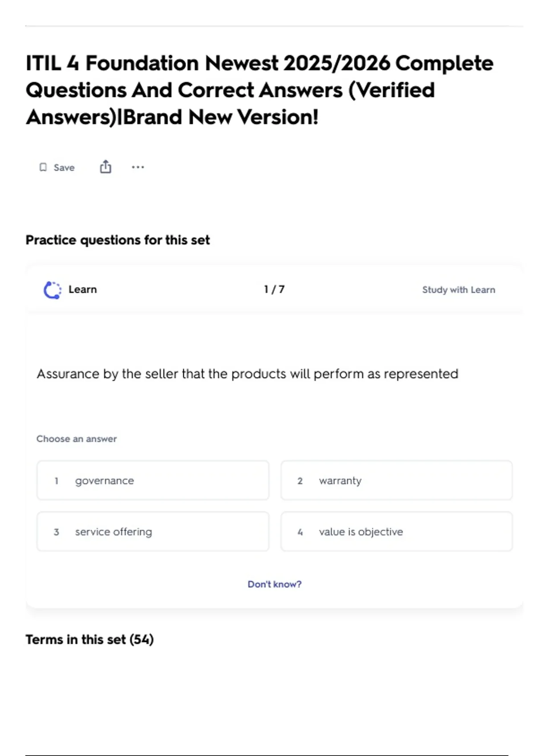This screenshot has height=756, width=534.
Task: Open the Study with Learn link
Action: click(x=458, y=290)
